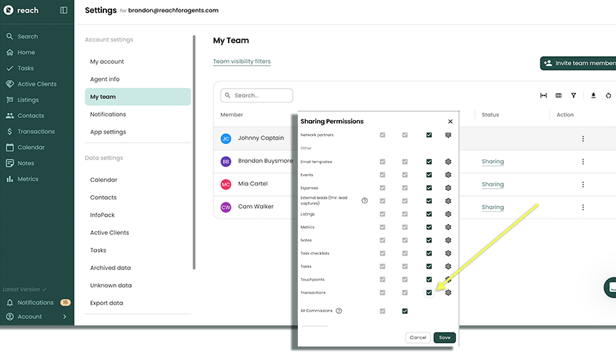The width and height of the screenshot is (616, 364).
Task: Open the gear settings icon for Listings
Action: tap(449, 214)
